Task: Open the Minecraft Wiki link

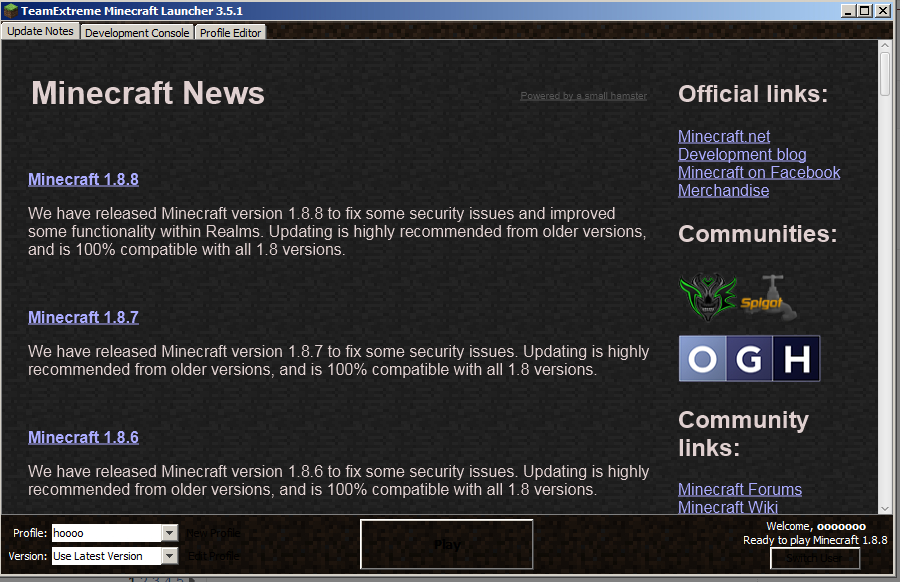Action: point(728,507)
